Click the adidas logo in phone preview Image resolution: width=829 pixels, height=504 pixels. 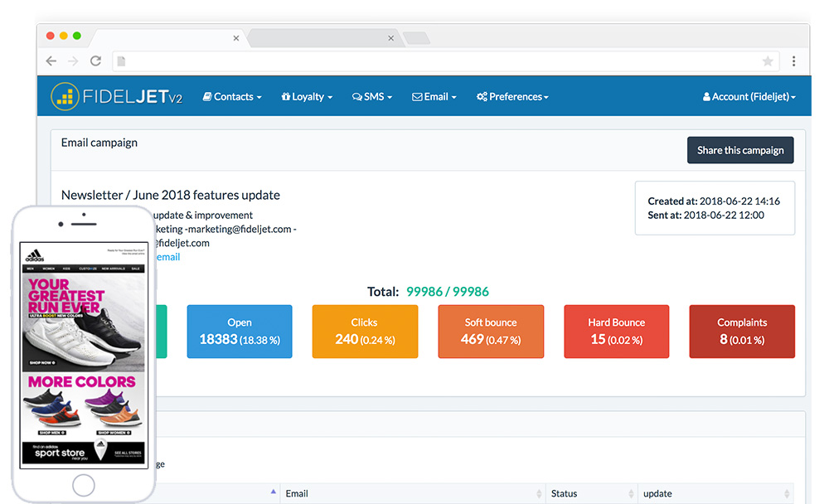pyautogui.click(x=35, y=255)
